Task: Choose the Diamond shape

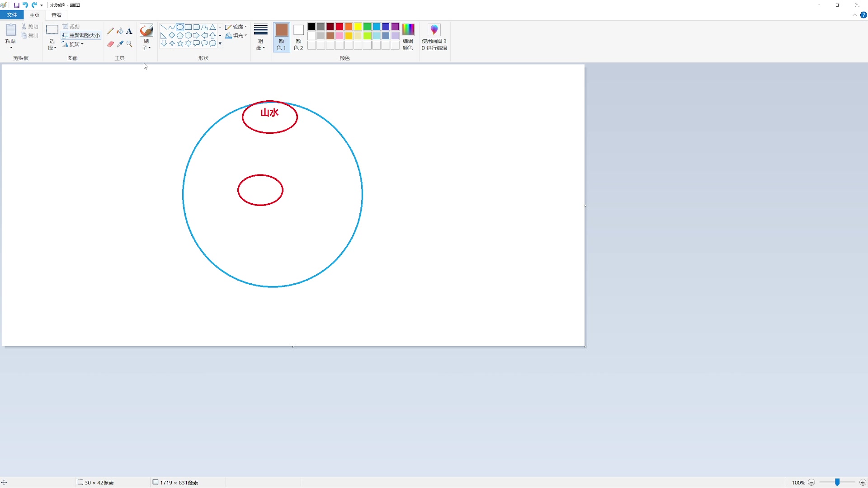Action: (172, 35)
